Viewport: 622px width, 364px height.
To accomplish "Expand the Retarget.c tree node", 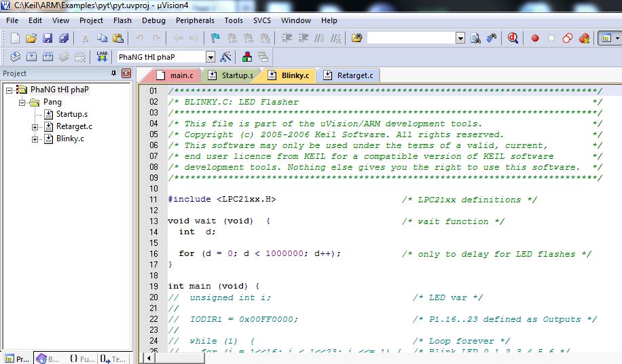I will click(x=35, y=127).
